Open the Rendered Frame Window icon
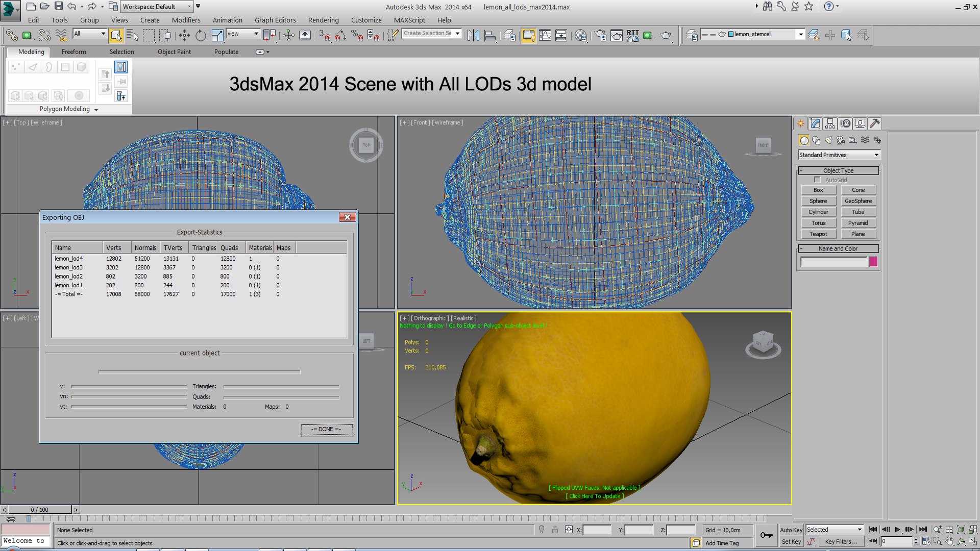 (617, 35)
